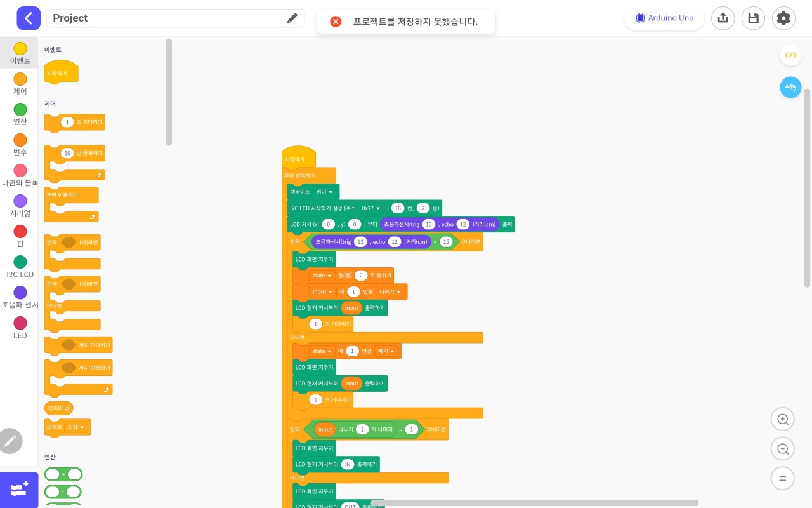Select the 초음파 센서 category
This screenshot has width=812, height=508.
click(20, 297)
